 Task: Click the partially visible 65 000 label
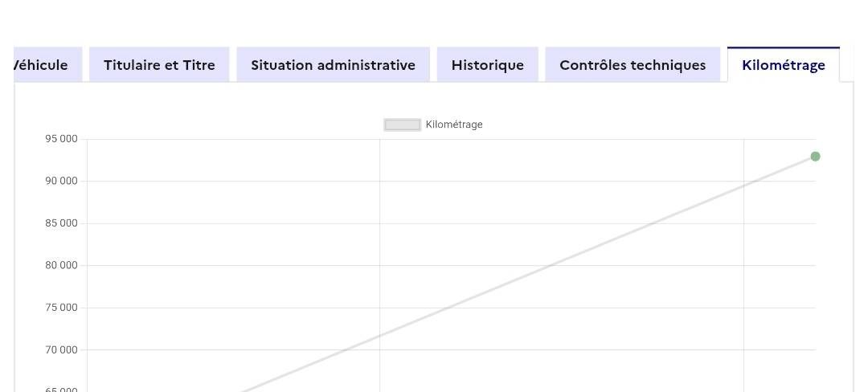coord(62,389)
